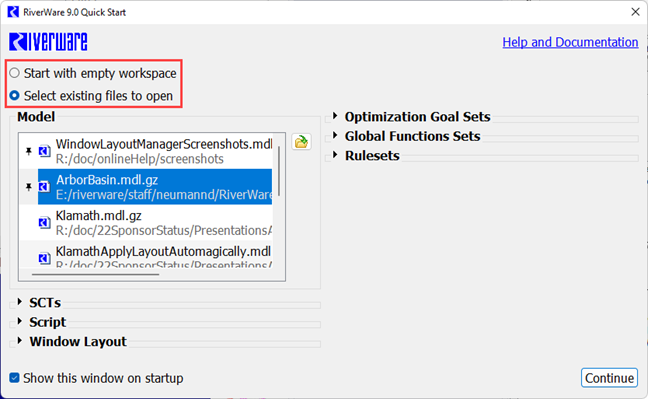Expand the Window Layout section
Image resolution: width=648 pixels, height=399 pixels.
[19, 341]
